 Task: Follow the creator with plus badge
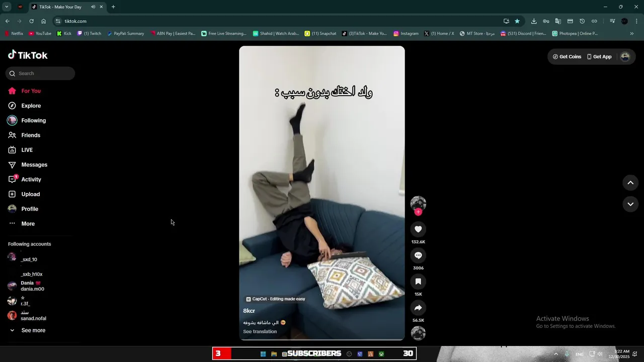[x=418, y=212]
